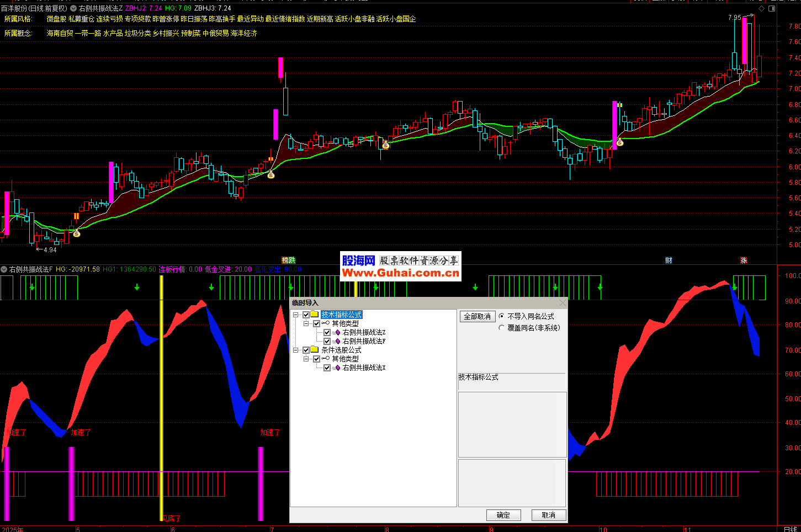Click the 微盘股 style tag
The height and width of the screenshot is (532, 801).
pyautogui.click(x=56, y=19)
